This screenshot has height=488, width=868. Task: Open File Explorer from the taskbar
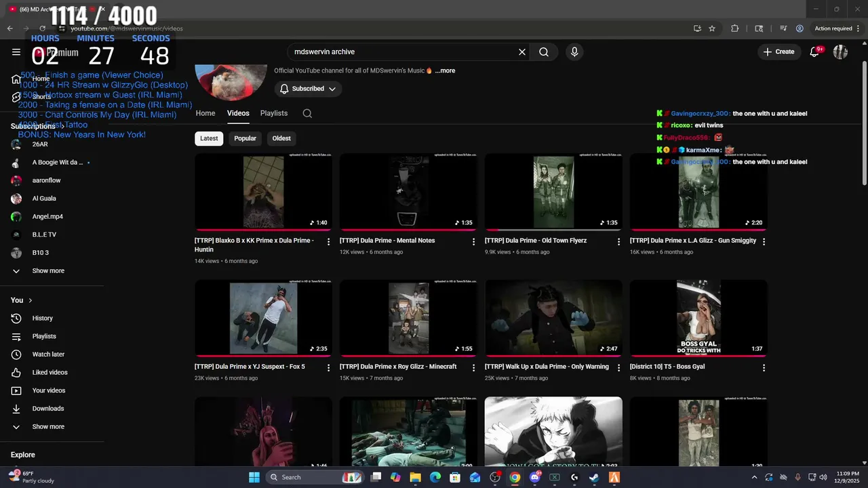tap(415, 477)
